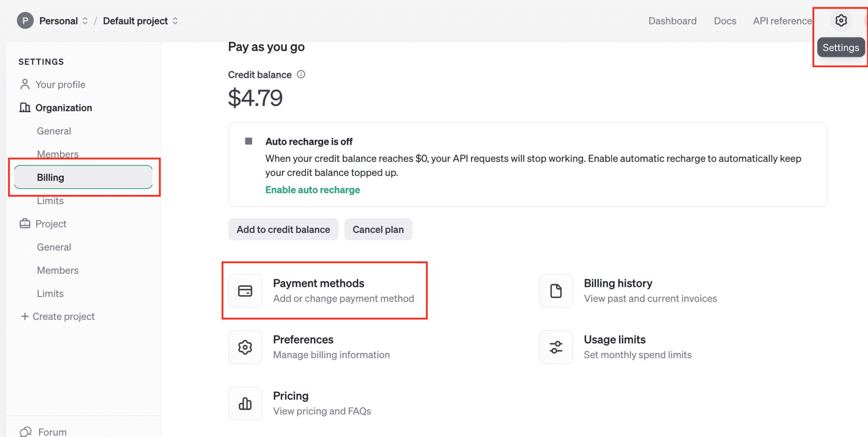Click the Preferences gear icon
868x437 pixels.
coord(245,347)
